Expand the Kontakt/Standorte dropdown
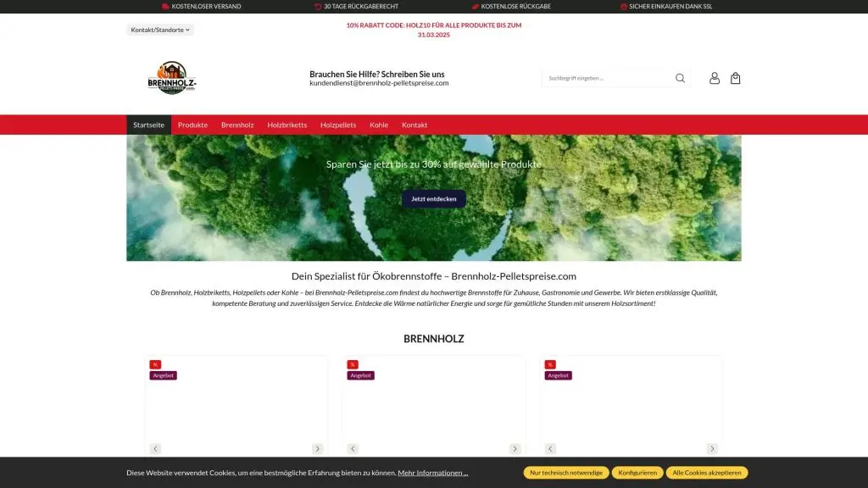The width and height of the screenshot is (868, 488). (x=161, y=30)
